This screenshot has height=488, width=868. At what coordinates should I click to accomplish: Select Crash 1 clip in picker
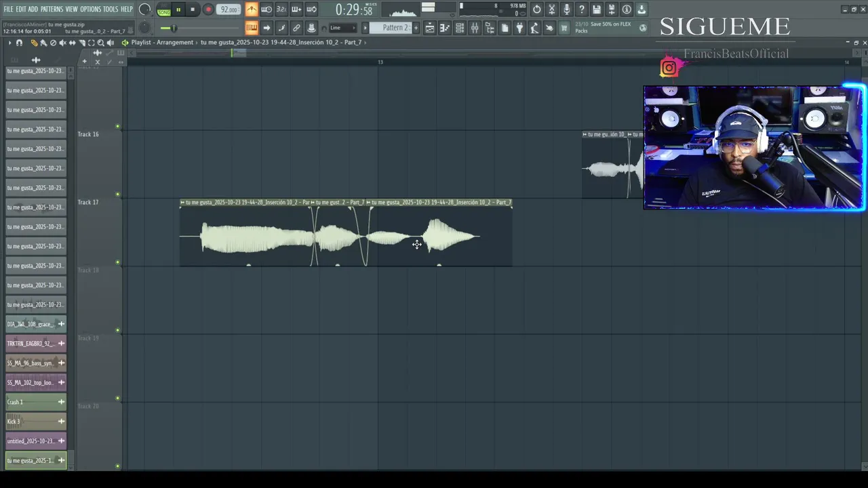pos(36,402)
